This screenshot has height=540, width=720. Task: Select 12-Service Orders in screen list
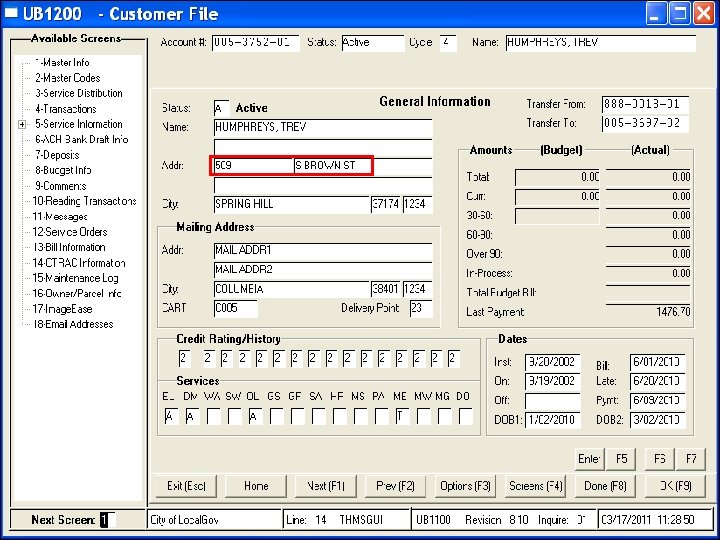[x=70, y=232]
